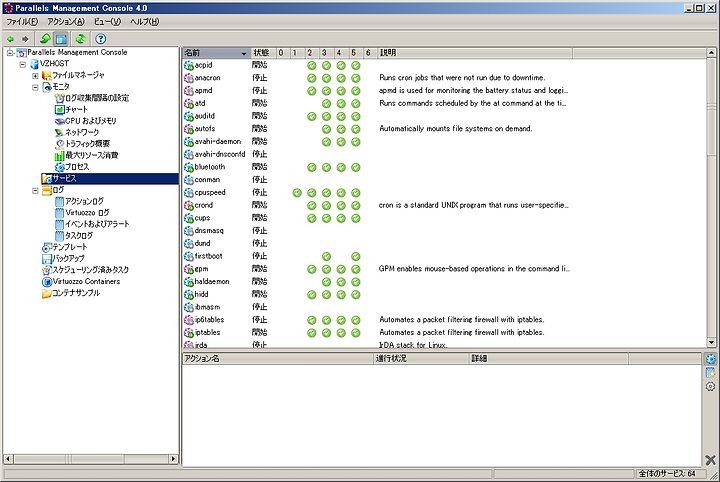Screen dimensions: 720x482
Task: Select the サービス tree item
Action: point(64,178)
